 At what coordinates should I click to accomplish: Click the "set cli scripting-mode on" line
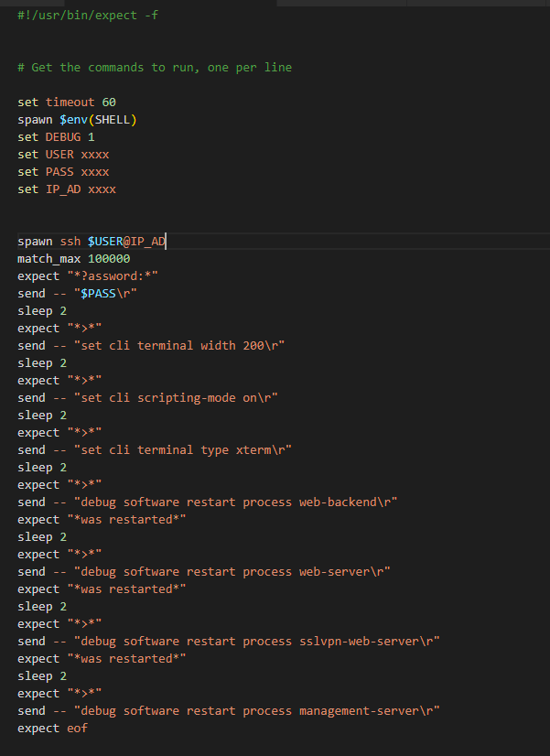pos(147,398)
